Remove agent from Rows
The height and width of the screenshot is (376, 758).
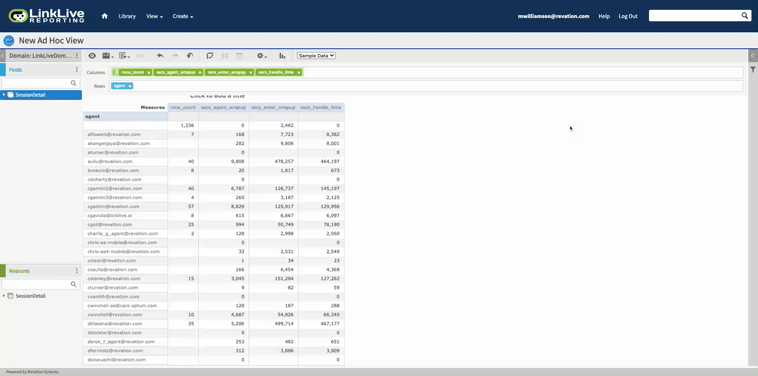pyautogui.click(x=130, y=86)
